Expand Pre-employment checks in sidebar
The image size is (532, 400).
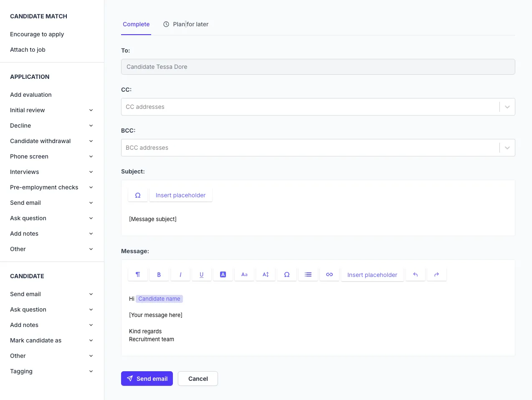(91, 187)
